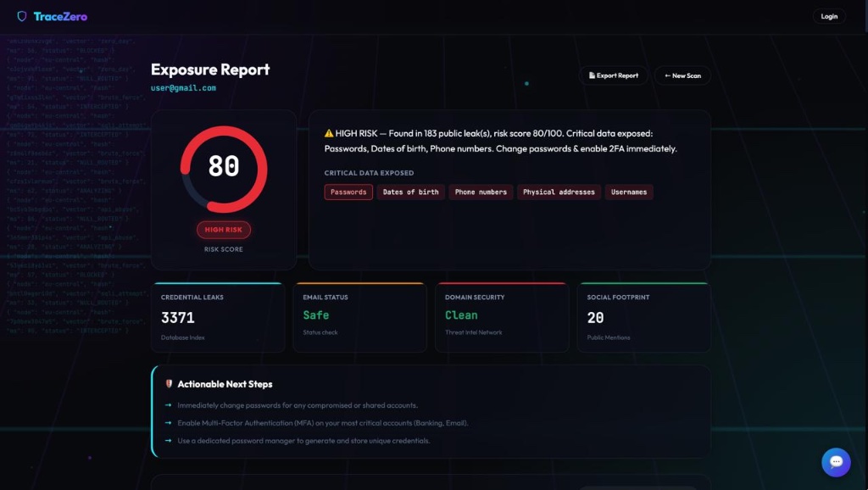Click the Status check caption

click(x=320, y=332)
